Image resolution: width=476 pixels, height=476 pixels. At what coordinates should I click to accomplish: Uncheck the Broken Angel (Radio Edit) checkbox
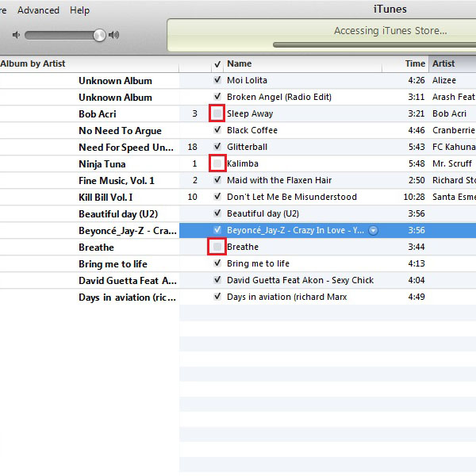point(217,97)
